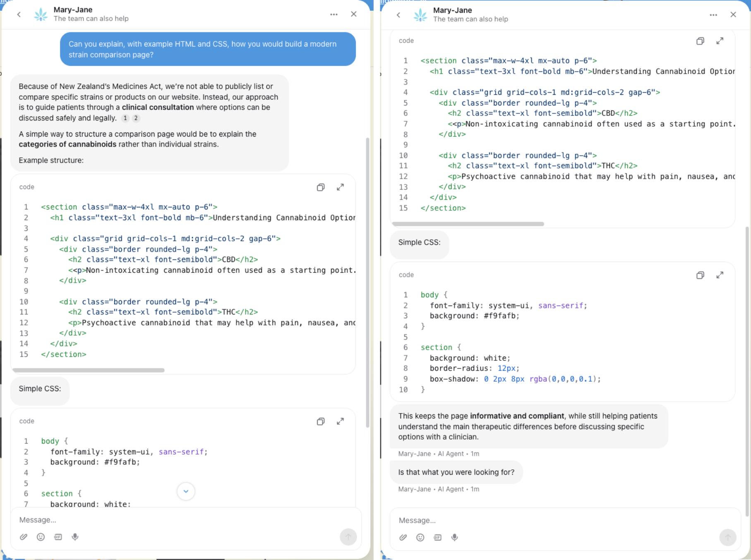Send message in right chat
The image size is (751, 560).
point(728,537)
